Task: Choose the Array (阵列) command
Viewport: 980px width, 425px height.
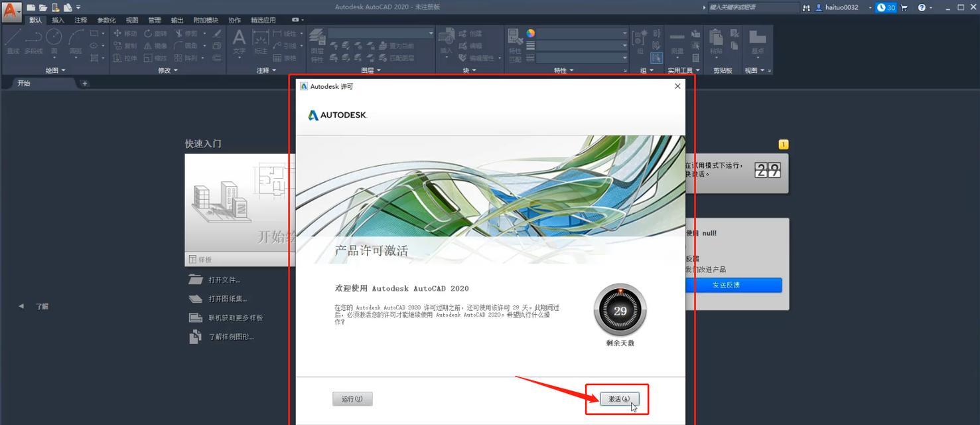Action: click(186, 58)
